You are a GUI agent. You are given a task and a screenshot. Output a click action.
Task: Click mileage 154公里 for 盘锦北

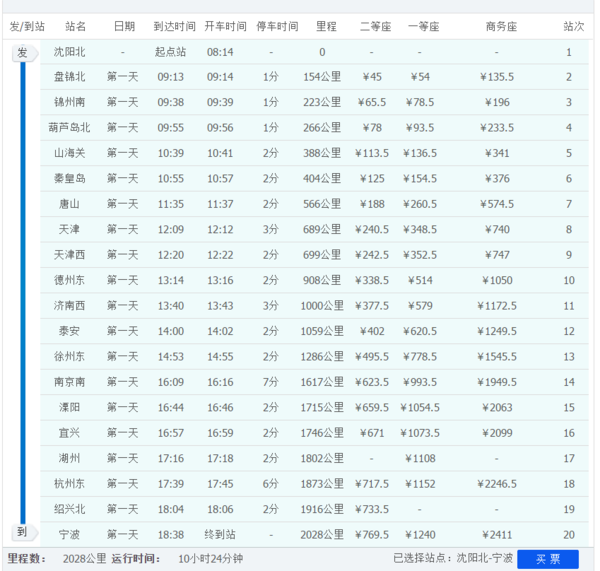pos(322,77)
